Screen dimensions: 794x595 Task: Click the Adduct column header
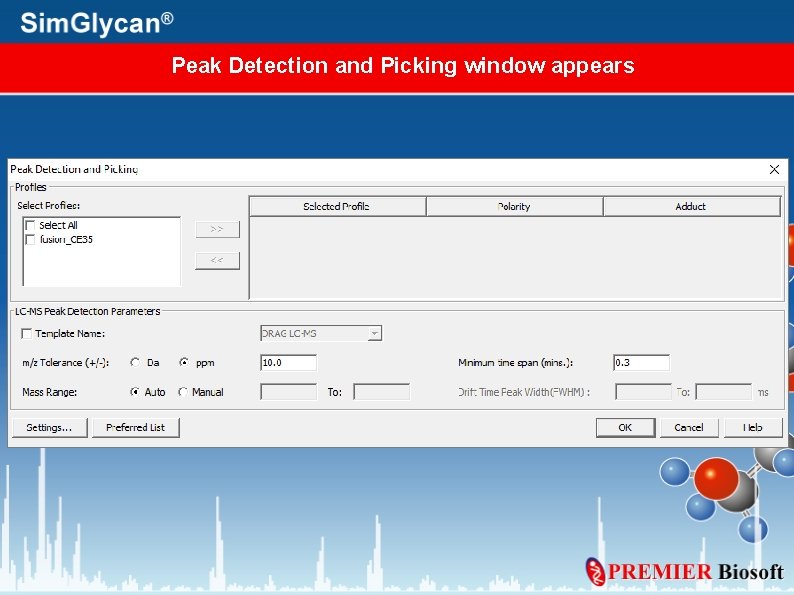pos(692,207)
